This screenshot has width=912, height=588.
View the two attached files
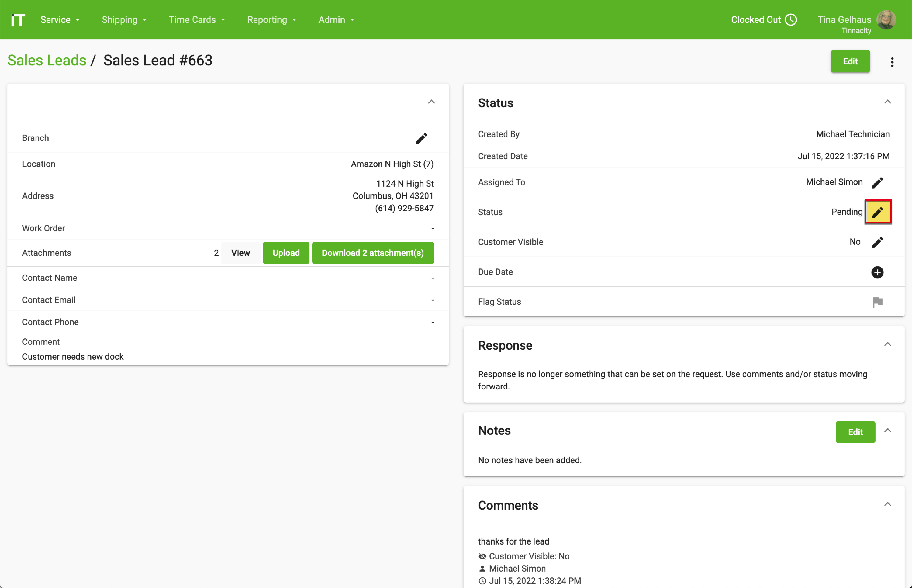240,252
